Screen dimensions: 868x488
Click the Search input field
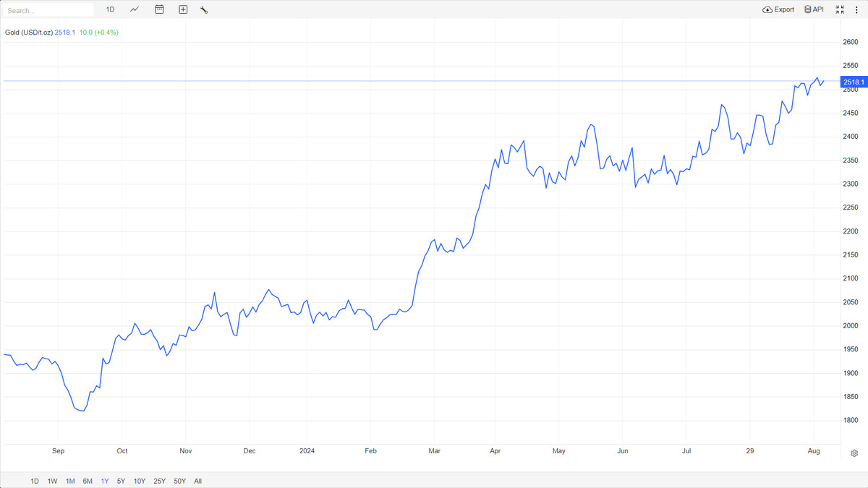48,10
